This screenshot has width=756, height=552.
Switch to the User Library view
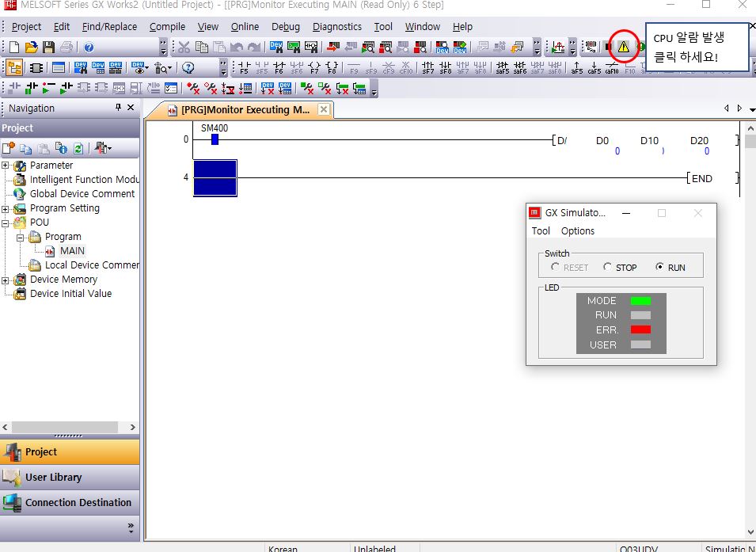point(70,477)
